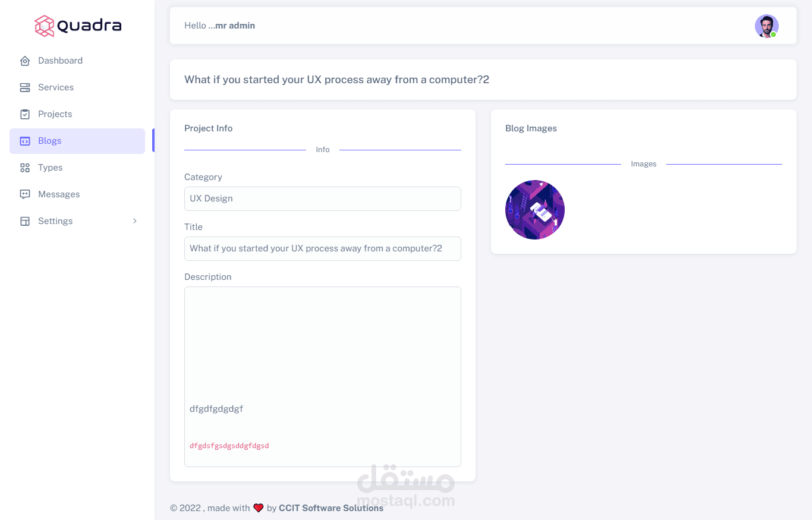812x520 pixels.
Task: Click the Messages chat bubble icon
Action: pyautogui.click(x=25, y=194)
